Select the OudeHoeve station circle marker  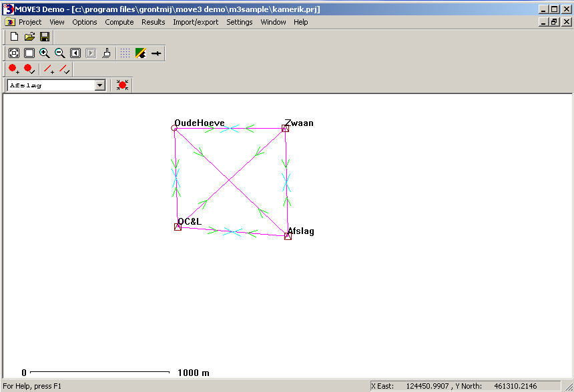[174, 128]
